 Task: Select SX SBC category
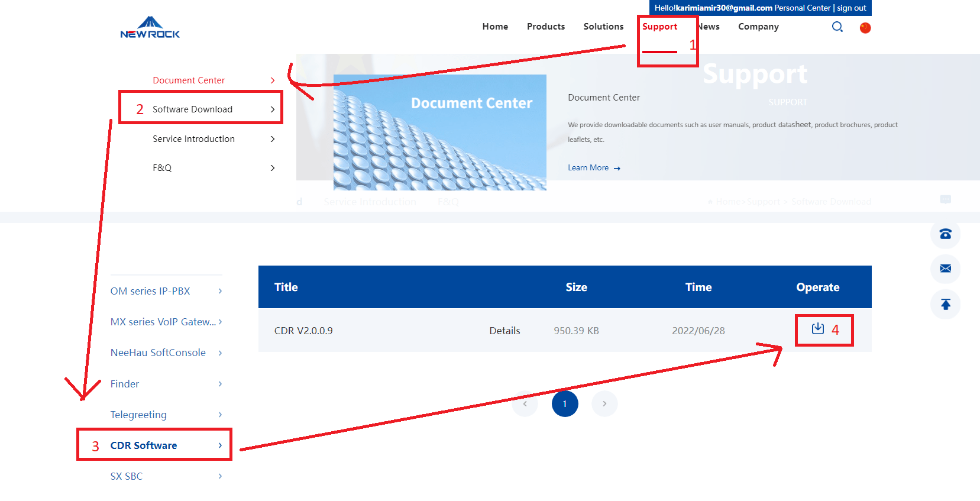pos(126,476)
